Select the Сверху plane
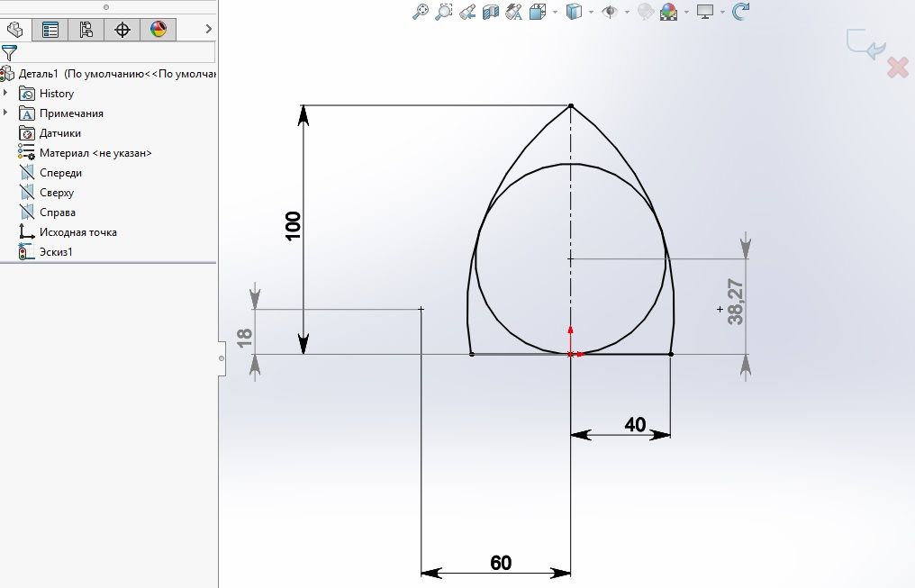The height and width of the screenshot is (588, 915). click(57, 193)
